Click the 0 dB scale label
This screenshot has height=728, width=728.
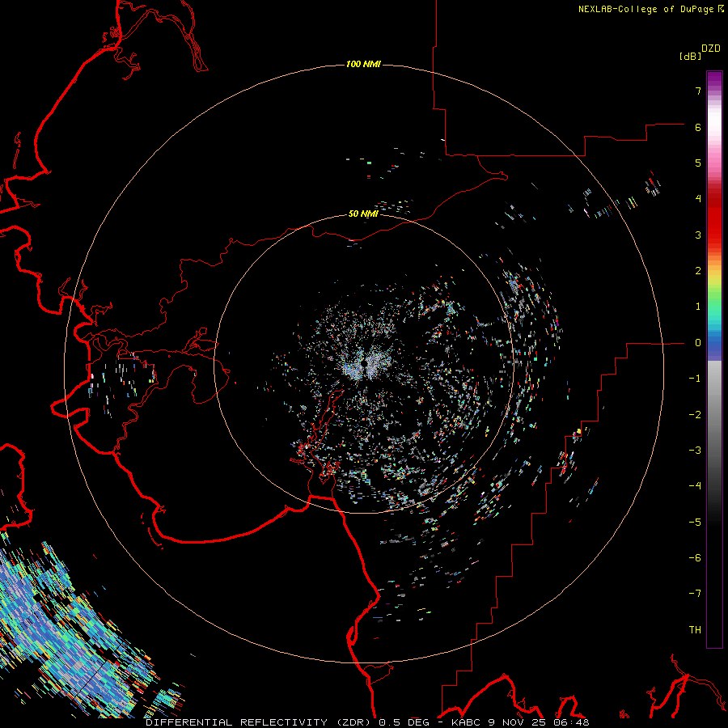(698, 343)
